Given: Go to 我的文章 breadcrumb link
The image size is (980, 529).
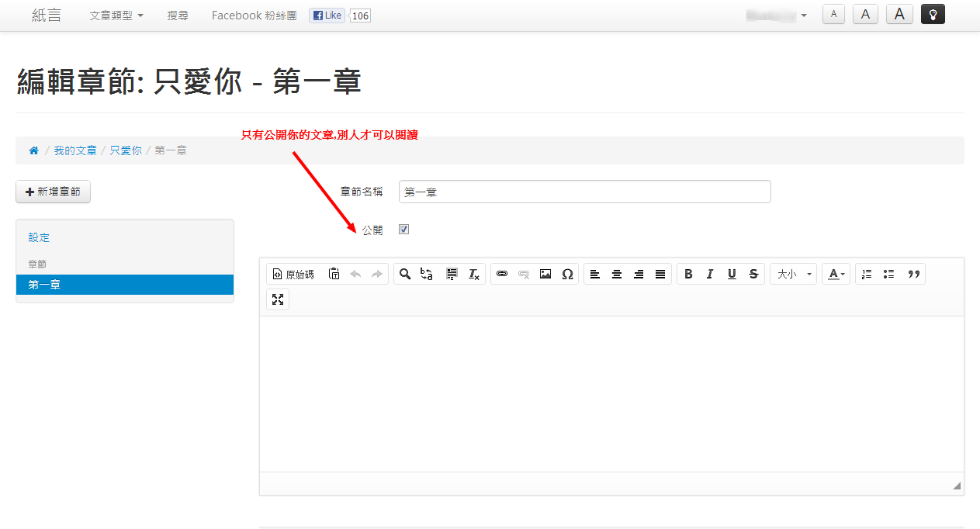Looking at the screenshot, I should (x=75, y=150).
